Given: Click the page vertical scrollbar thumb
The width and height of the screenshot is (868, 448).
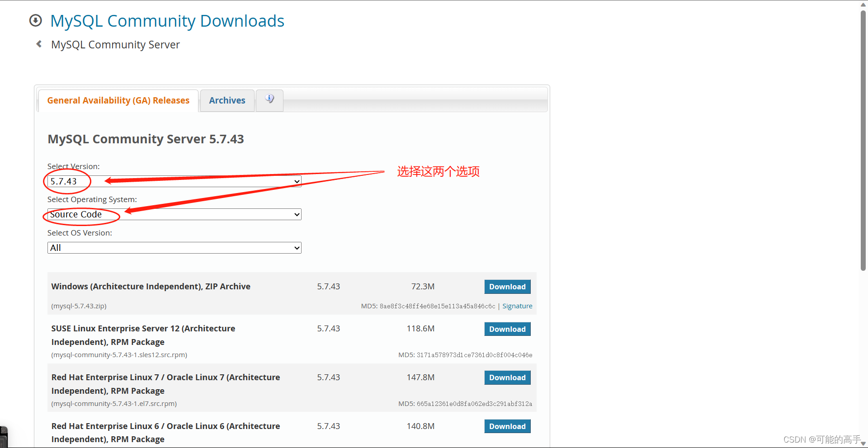Looking at the screenshot, I should coord(863,140).
